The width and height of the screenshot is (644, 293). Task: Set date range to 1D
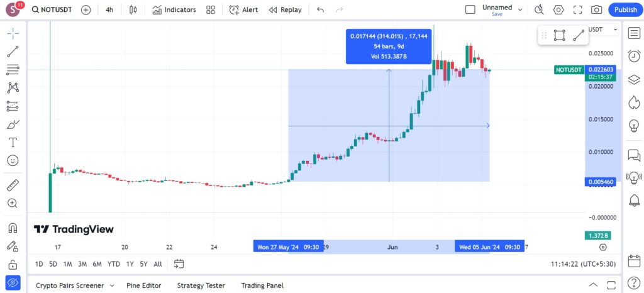39,264
